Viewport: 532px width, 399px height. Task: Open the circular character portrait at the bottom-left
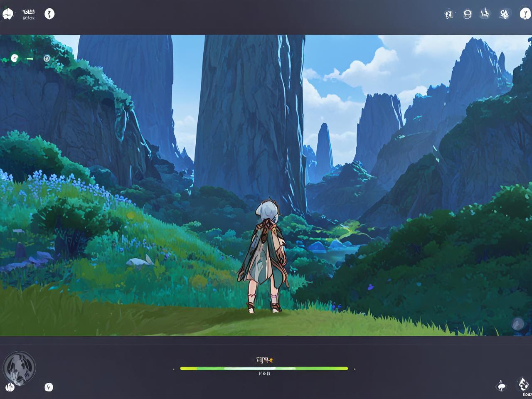click(19, 368)
